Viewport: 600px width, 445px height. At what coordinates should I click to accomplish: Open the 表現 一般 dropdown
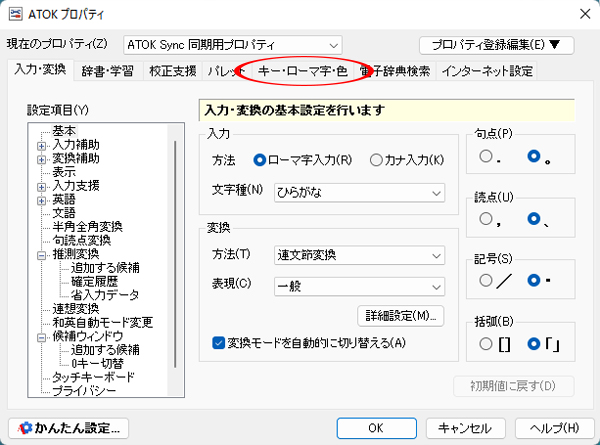(x=359, y=287)
